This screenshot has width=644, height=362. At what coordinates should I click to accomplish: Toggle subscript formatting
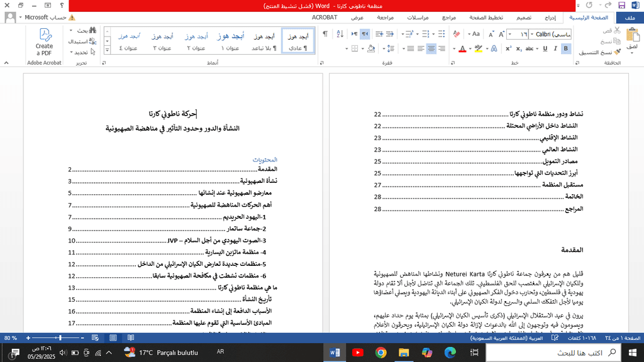519,48
